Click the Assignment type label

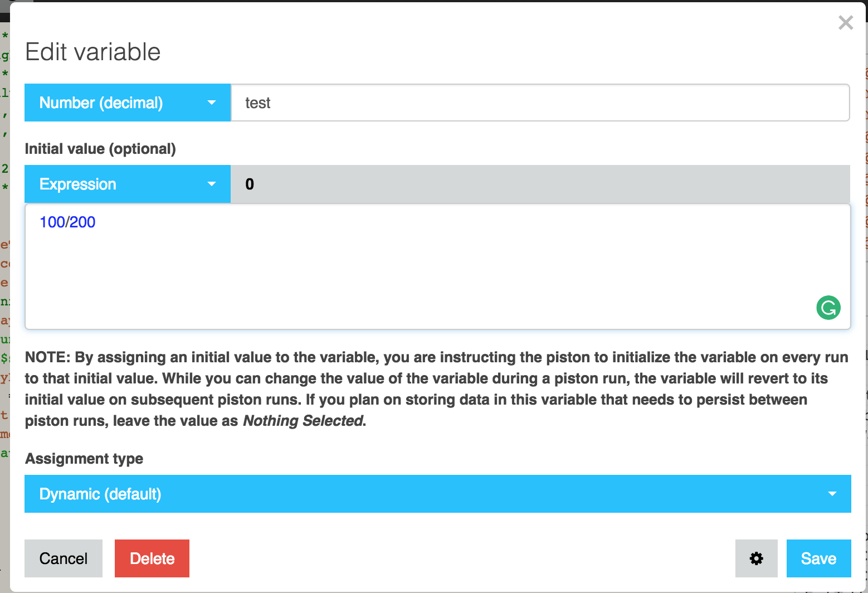pos(84,459)
